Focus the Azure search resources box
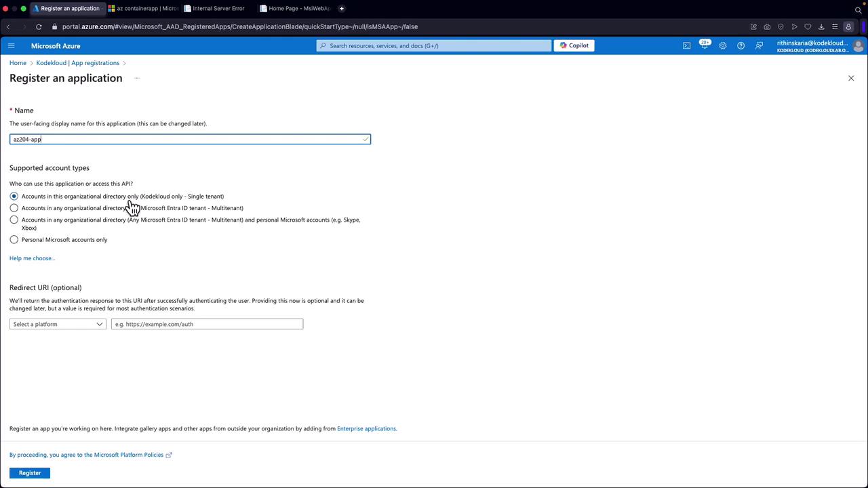The height and width of the screenshot is (488, 868). (x=434, y=45)
